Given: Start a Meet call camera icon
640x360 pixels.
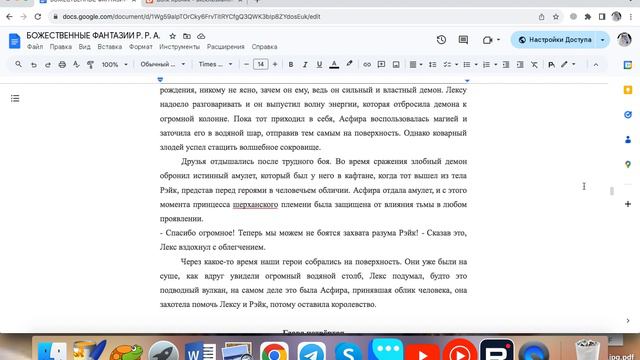Looking at the screenshot, I should 488,40.
